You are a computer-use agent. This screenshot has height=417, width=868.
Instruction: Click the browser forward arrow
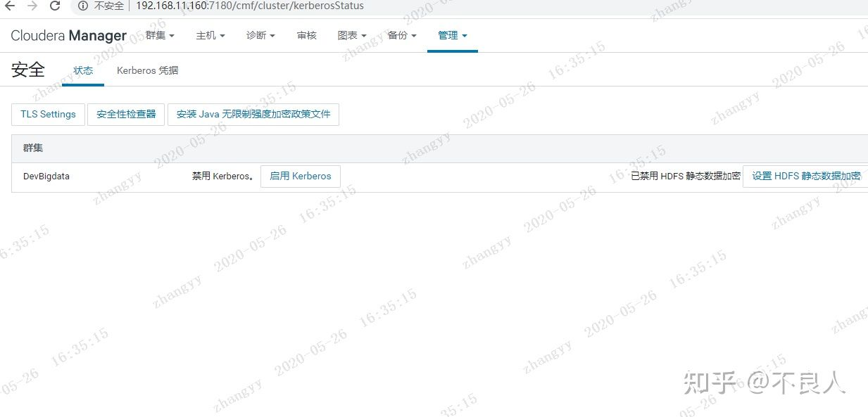coord(32,6)
